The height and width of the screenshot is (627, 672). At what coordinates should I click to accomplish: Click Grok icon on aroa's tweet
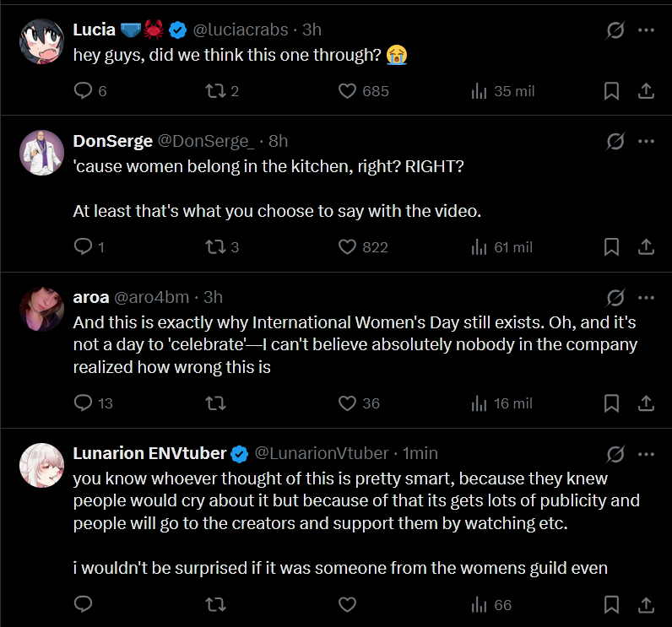[x=615, y=298]
